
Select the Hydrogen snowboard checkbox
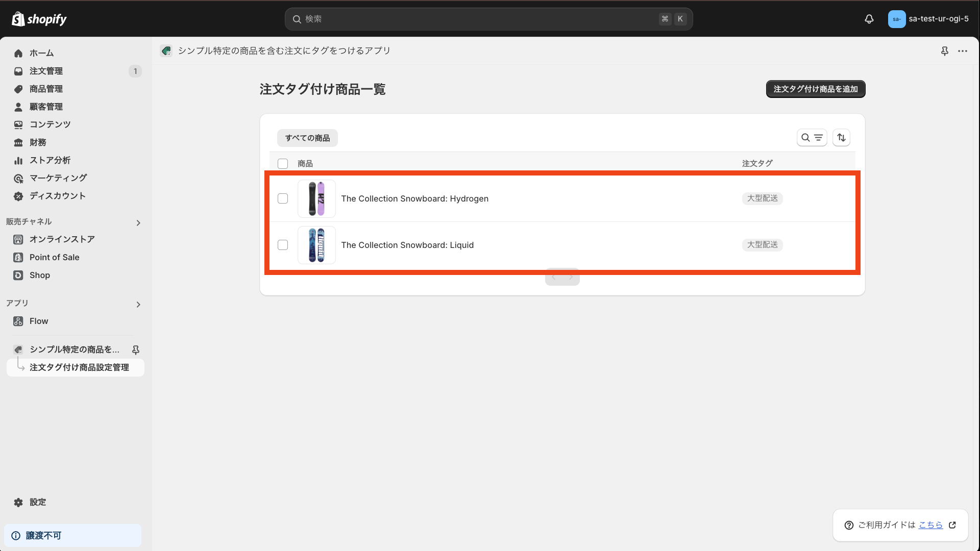click(283, 198)
